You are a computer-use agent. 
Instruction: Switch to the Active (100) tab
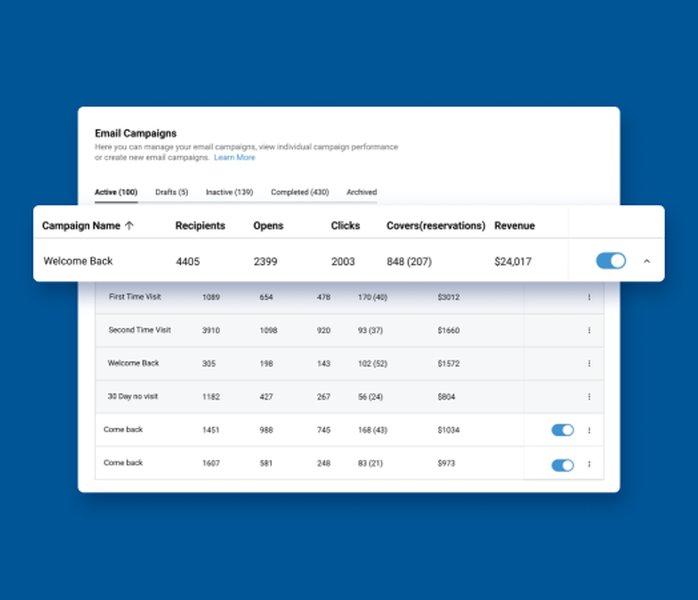(116, 192)
